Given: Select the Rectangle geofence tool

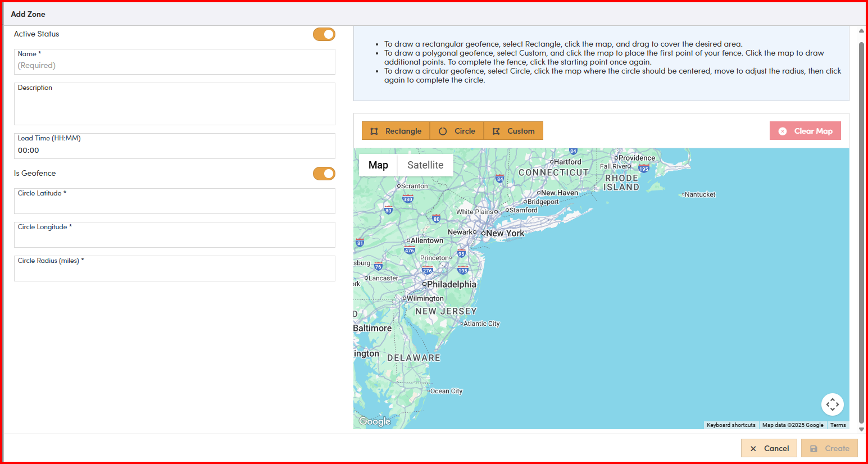Looking at the screenshot, I should point(396,131).
